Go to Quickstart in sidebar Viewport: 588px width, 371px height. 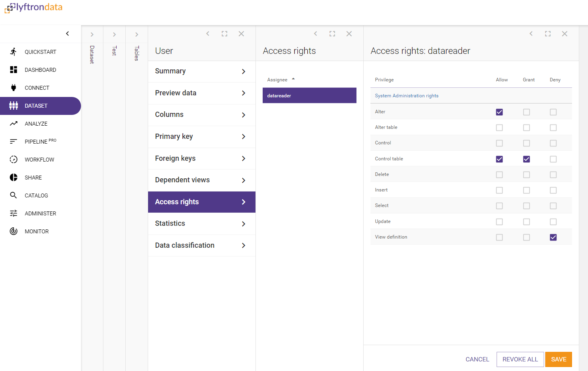40,52
